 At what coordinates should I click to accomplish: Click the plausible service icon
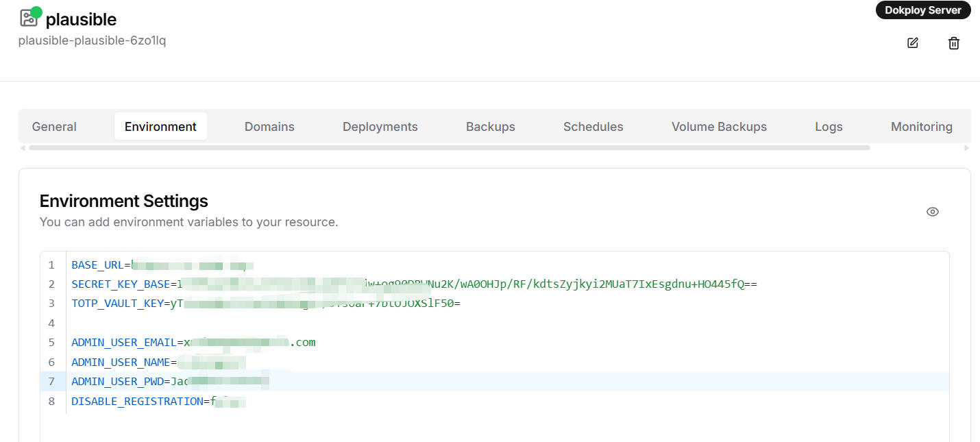coord(29,19)
